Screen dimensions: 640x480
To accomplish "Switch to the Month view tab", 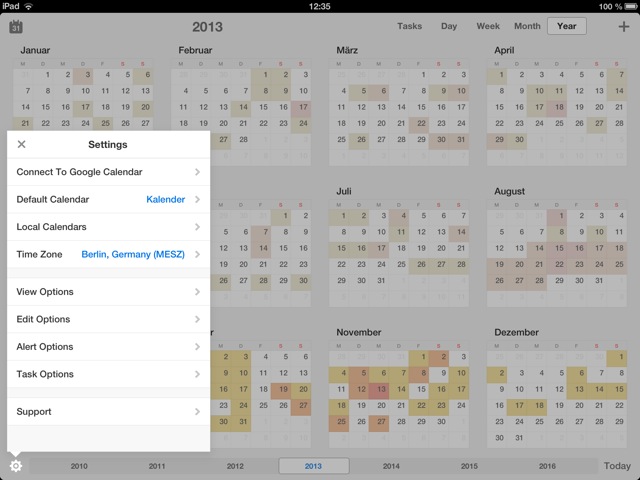I will click(x=527, y=26).
